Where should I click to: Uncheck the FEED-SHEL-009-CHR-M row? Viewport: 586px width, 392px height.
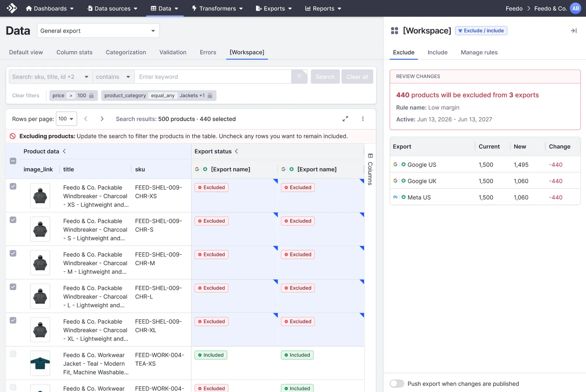13,253
